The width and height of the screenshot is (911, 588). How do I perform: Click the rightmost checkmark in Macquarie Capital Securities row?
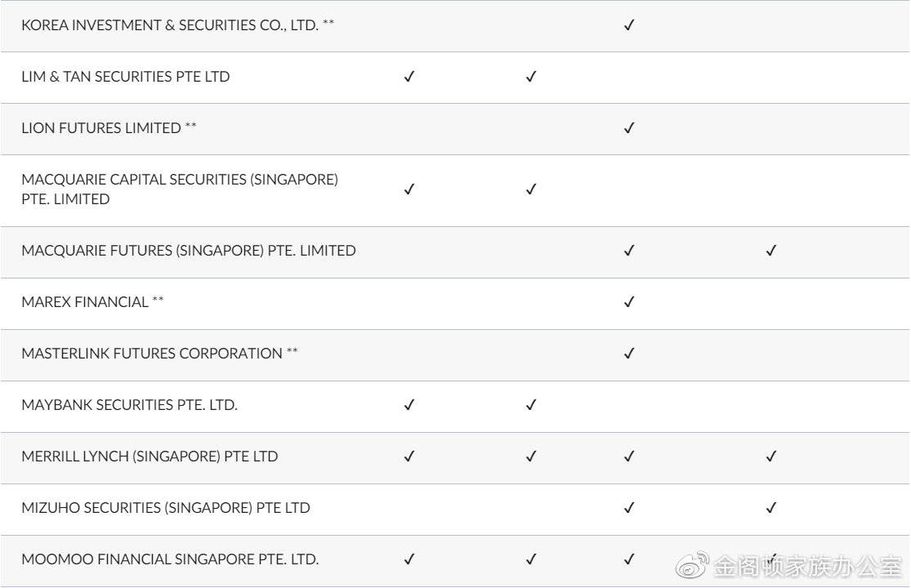point(531,189)
